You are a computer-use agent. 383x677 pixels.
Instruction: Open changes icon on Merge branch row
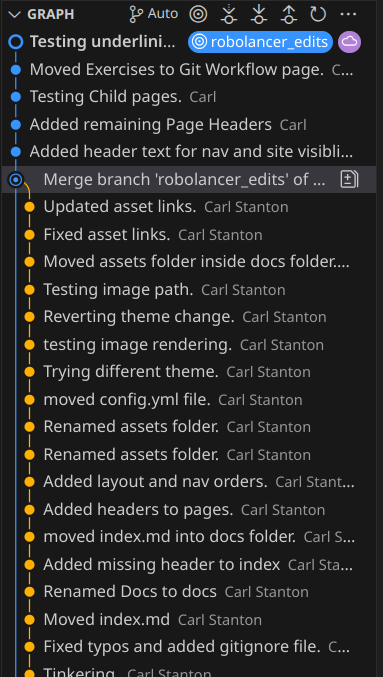click(x=349, y=179)
